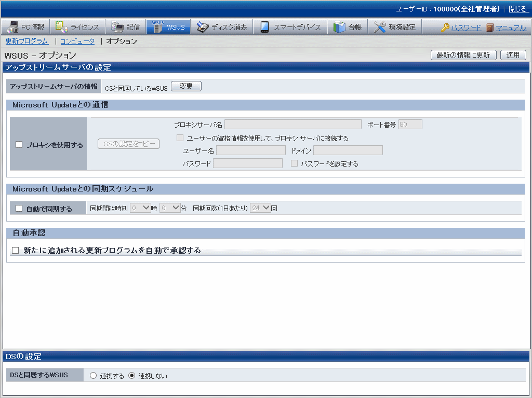Click the 変更 button
The width and height of the screenshot is (532, 398).
(x=187, y=86)
